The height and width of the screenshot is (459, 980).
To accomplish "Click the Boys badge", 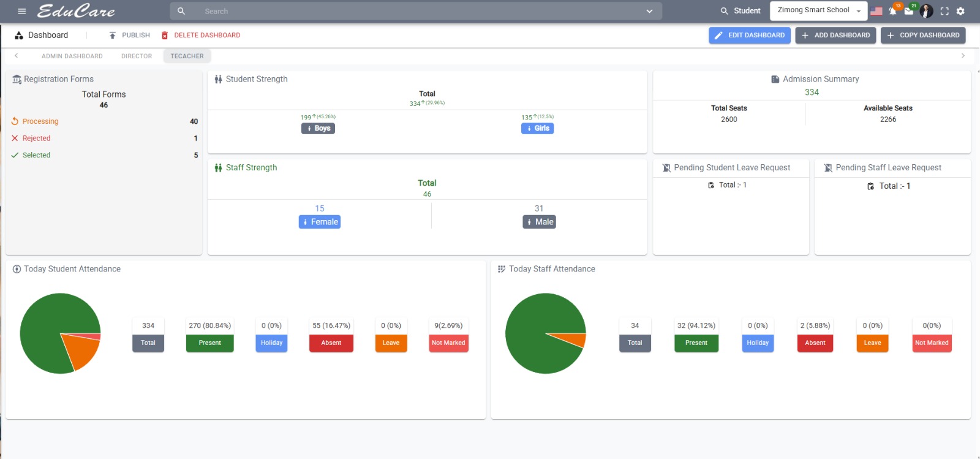I will [x=318, y=129].
